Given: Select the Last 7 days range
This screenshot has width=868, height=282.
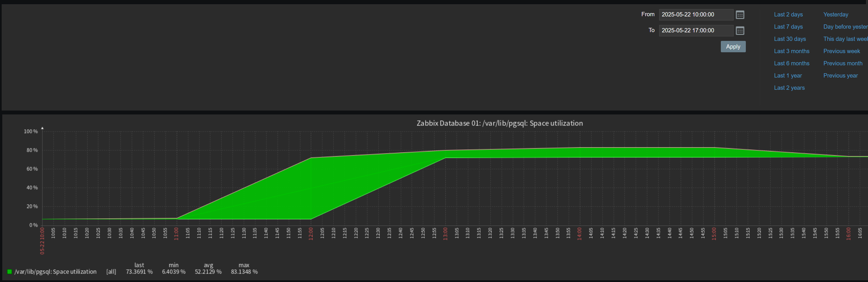Looking at the screenshot, I should click(788, 27).
